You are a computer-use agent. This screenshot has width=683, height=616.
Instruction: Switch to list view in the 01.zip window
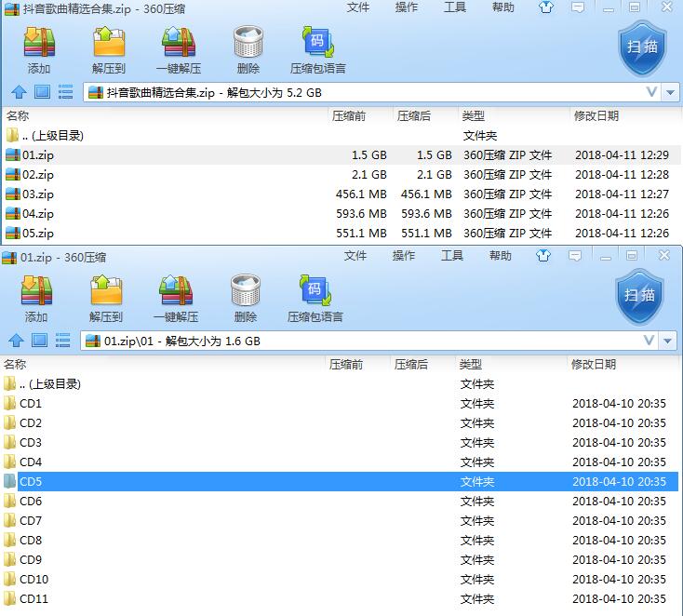tap(62, 341)
